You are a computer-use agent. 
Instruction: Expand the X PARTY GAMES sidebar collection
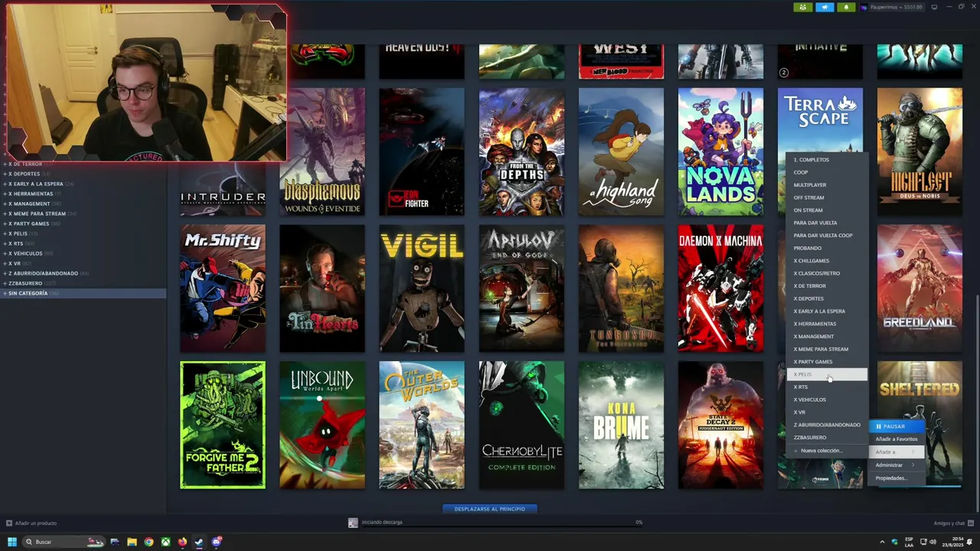click(5, 223)
